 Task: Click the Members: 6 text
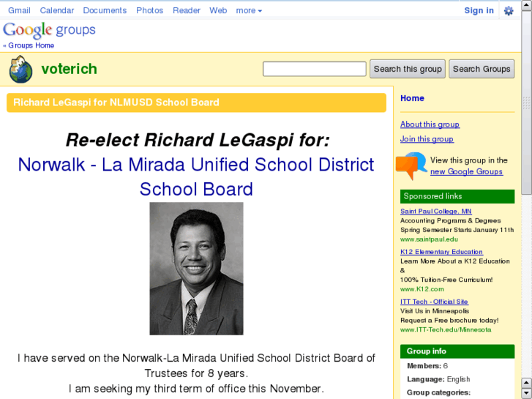point(427,366)
